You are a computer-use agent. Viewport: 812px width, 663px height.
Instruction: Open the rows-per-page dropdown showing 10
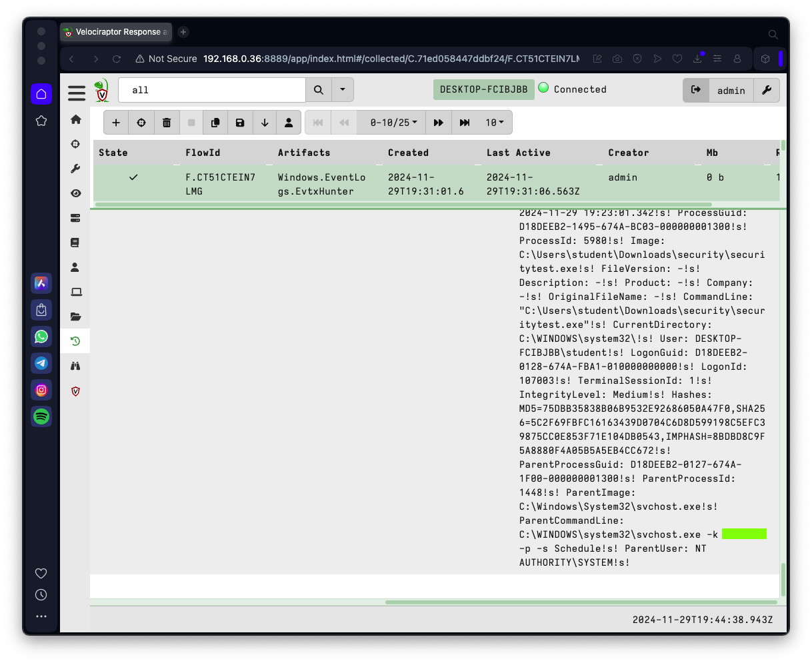tap(495, 123)
